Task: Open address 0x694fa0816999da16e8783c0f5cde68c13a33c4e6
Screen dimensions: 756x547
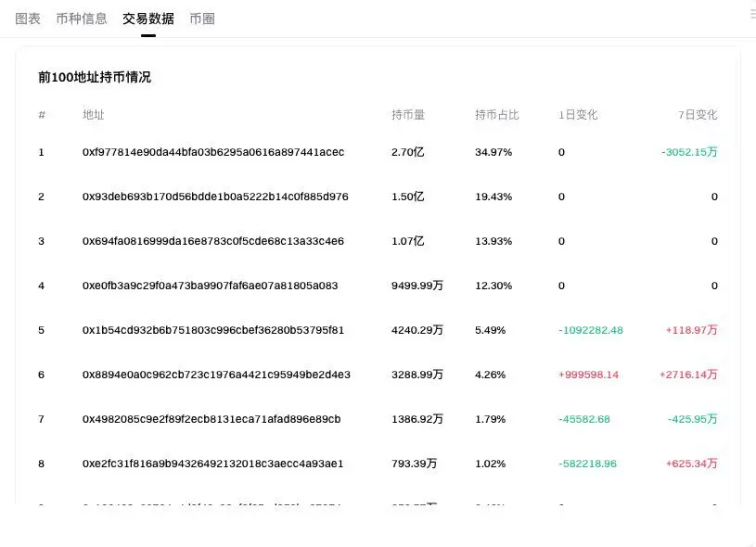Action: pyautogui.click(x=213, y=241)
